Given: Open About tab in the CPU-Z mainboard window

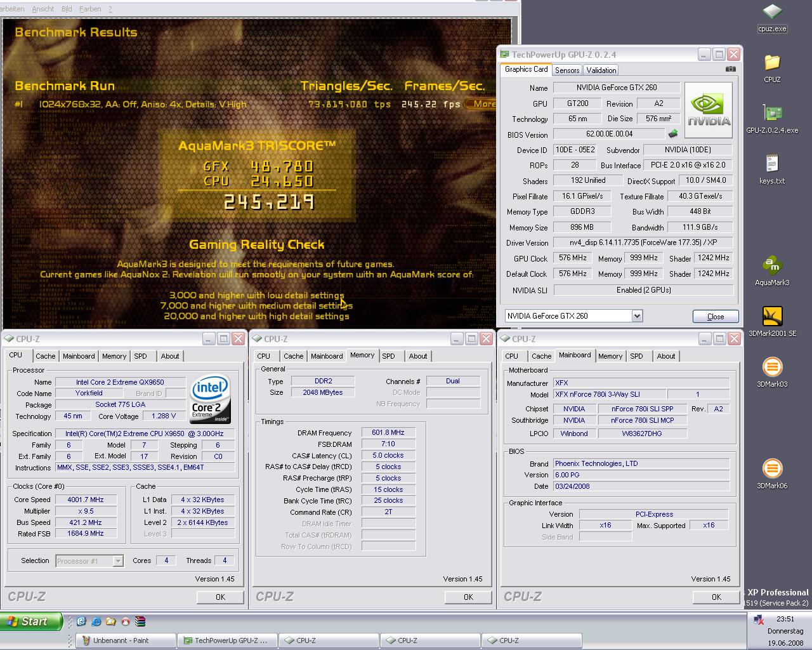Looking at the screenshot, I should coord(666,356).
